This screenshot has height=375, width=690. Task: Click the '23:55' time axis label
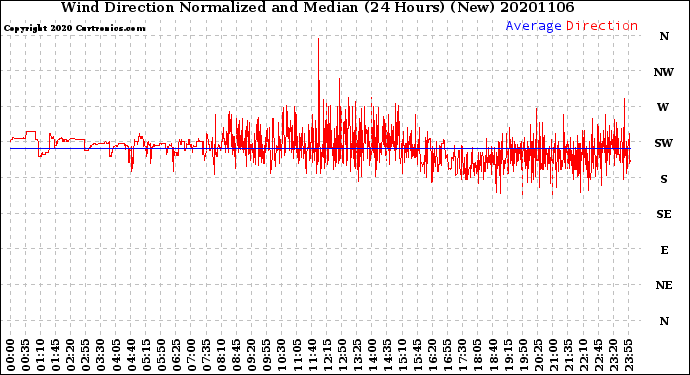pos(628,355)
